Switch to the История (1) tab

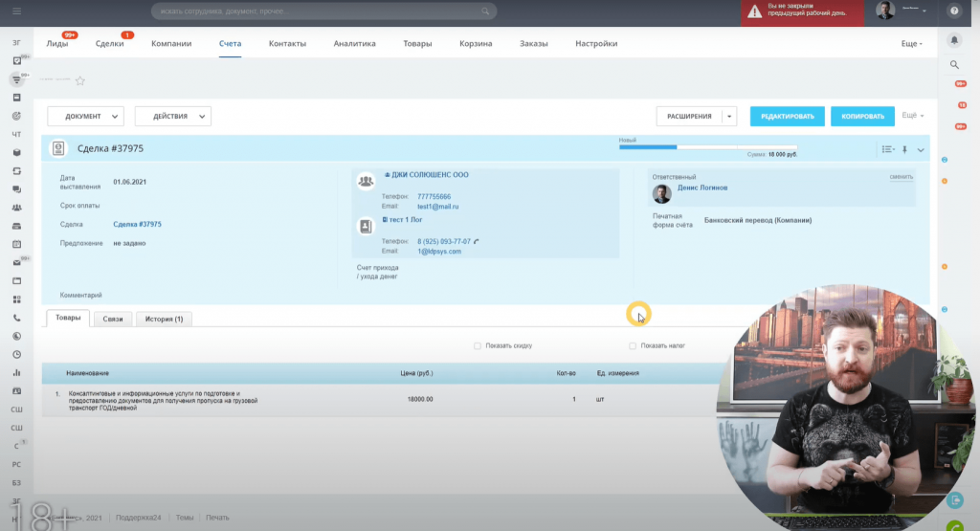(164, 319)
